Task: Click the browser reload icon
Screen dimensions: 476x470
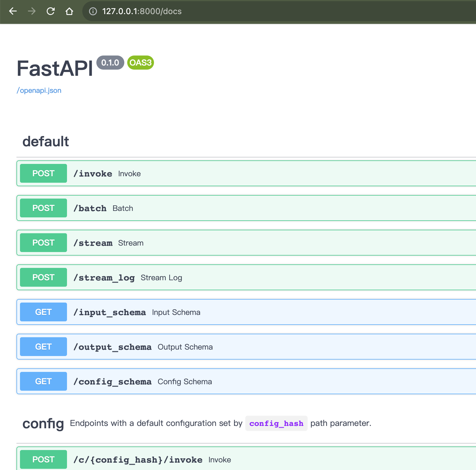Action: 51,11
